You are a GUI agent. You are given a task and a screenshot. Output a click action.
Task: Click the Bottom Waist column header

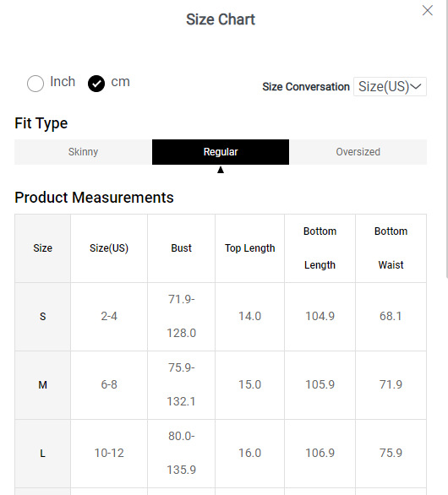pyautogui.click(x=391, y=248)
